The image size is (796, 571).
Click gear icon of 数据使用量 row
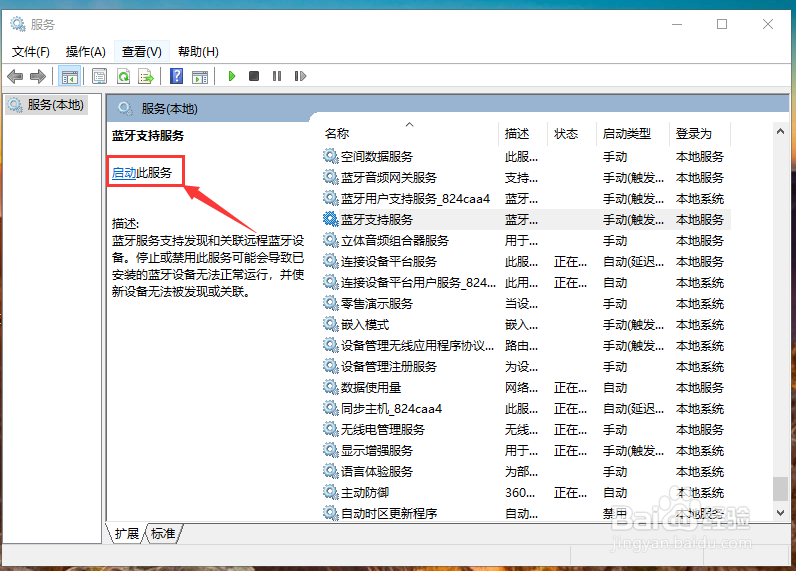click(x=330, y=387)
